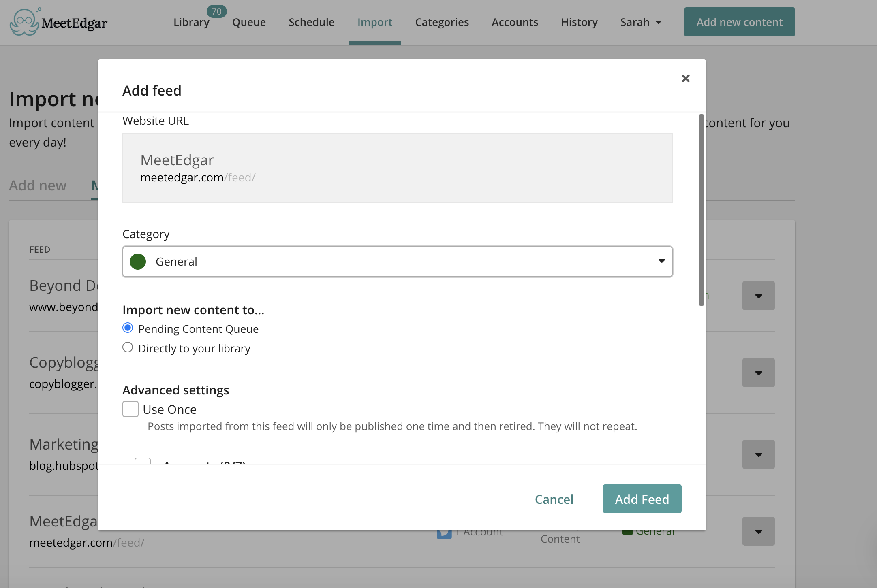The image size is (877, 588).
Task: Select Directly to your library option
Action: 128,347
